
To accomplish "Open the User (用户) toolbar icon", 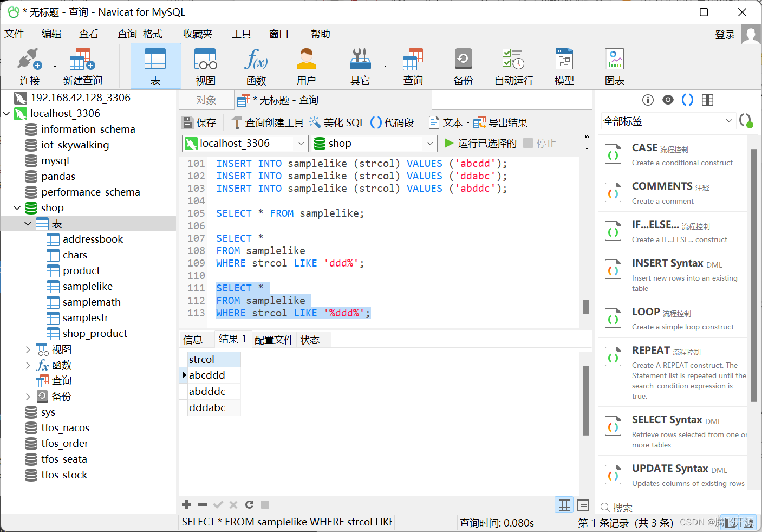I will 307,66.
